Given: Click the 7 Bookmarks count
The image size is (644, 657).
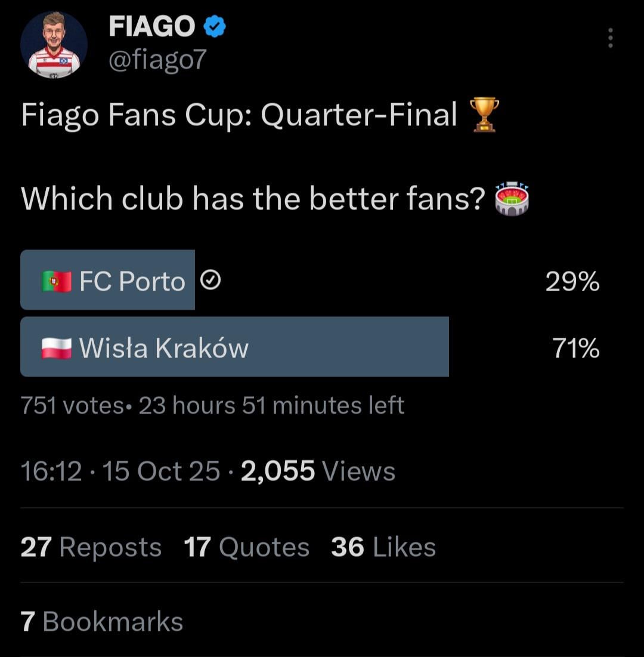Looking at the screenshot, I should 101,621.
